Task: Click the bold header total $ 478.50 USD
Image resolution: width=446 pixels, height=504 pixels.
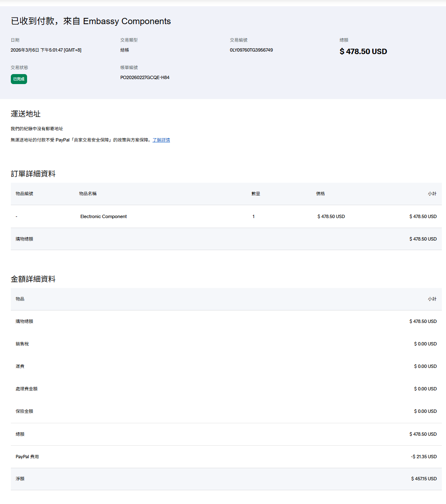Action: click(x=363, y=52)
